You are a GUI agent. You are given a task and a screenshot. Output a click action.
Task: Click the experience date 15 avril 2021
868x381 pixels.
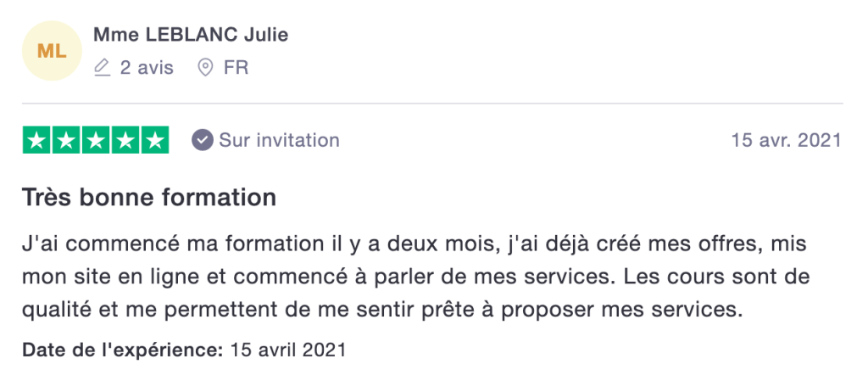pyautogui.click(x=287, y=350)
